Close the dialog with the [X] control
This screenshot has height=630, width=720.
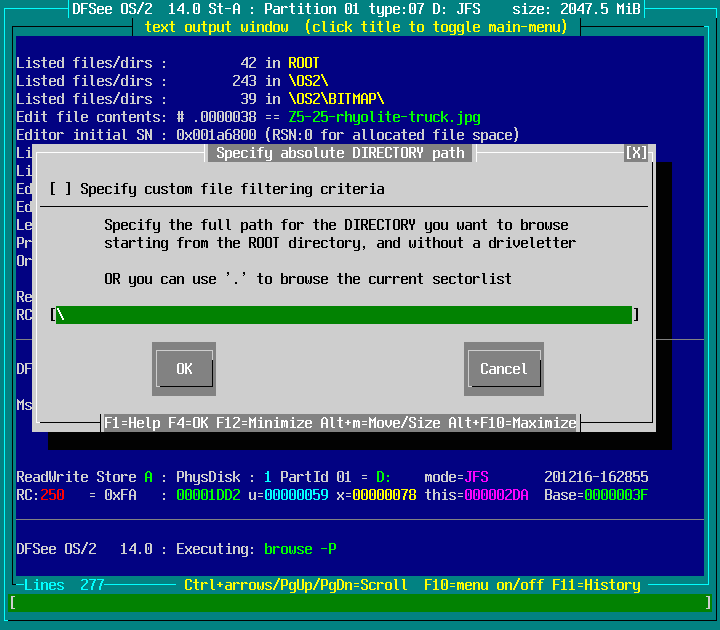(636, 153)
